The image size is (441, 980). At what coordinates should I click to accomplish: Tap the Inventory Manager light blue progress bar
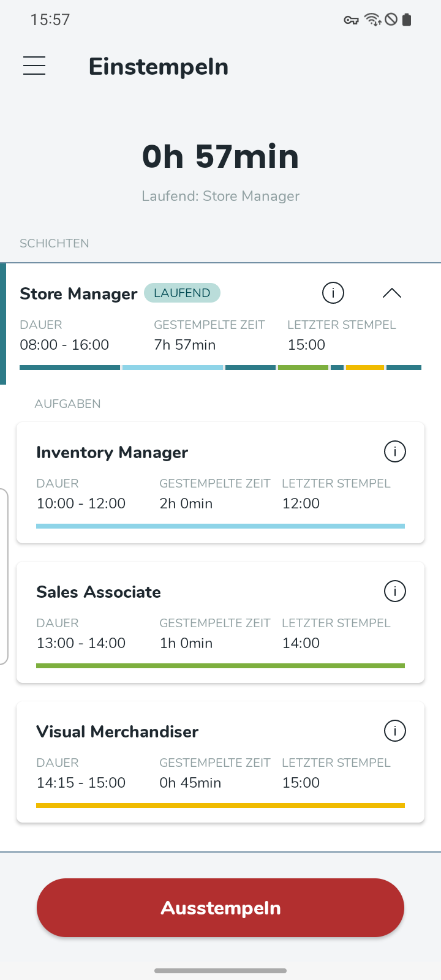221,526
